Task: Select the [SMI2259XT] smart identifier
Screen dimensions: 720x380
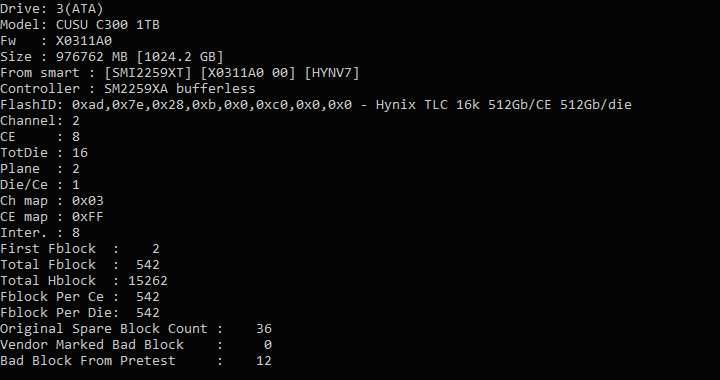Action: tap(148, 73)
